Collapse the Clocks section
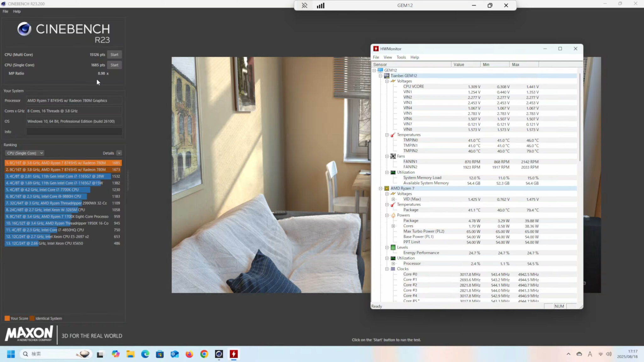The height and width of the screenshot is (362, 644). [x=387, y=269]
